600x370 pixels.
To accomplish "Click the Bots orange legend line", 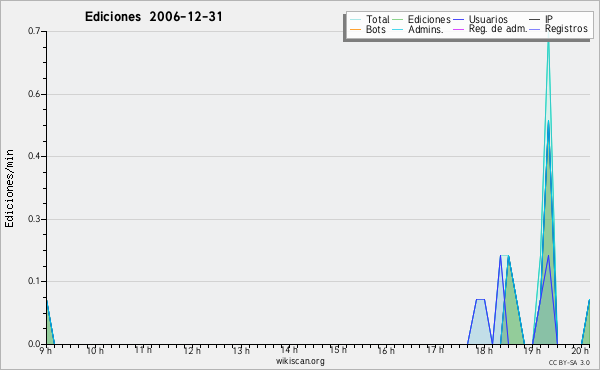I will click(355, 29).
